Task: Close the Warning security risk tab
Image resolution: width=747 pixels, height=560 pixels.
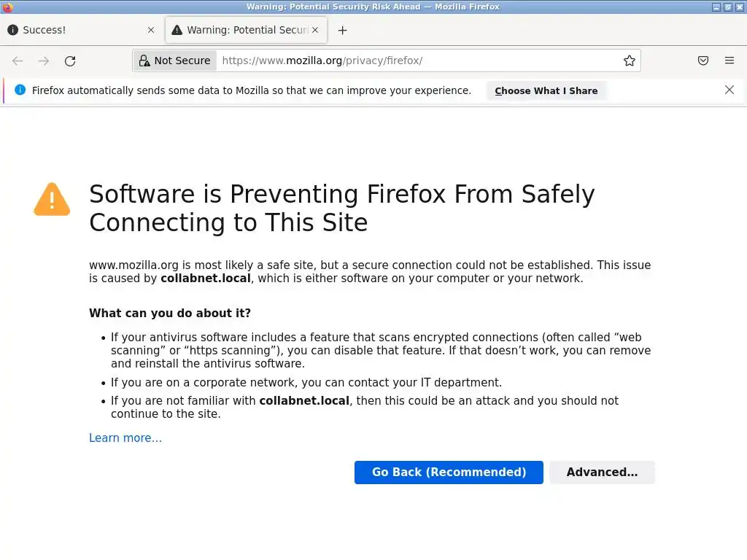Action: tap(315, 30)
